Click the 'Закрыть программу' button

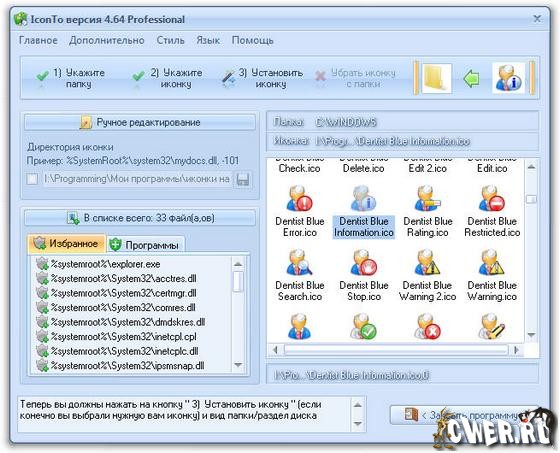click(463, 415)
